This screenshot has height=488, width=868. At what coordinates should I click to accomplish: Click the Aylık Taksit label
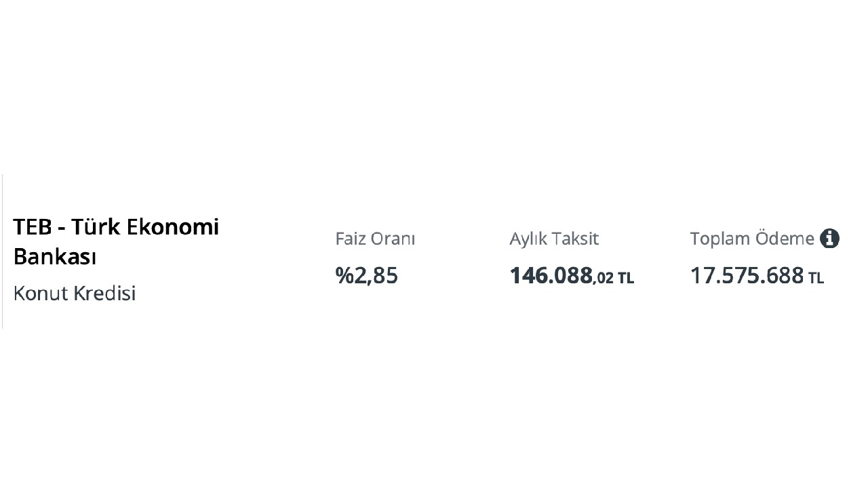[554, 239]
